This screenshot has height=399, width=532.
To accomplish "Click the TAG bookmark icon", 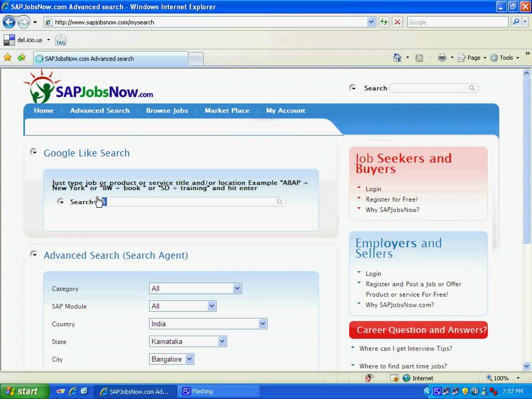I will coord(60,40).
